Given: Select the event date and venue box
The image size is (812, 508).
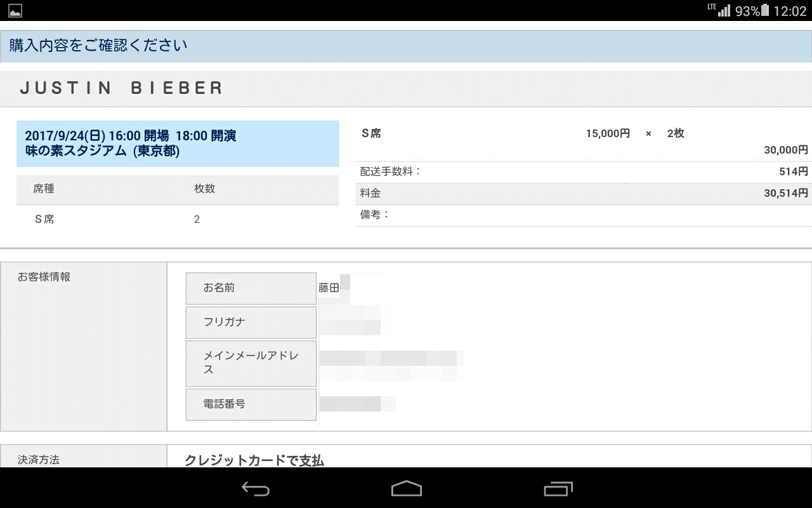Looking at the screenshot, I should click(178, 144).
